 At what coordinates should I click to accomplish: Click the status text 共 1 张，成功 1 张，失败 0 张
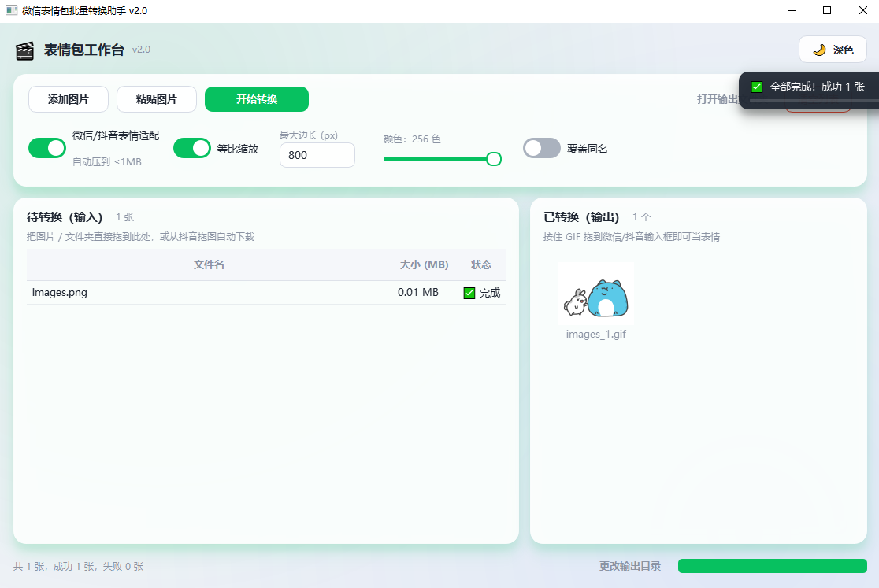click(x=79, y=566)
